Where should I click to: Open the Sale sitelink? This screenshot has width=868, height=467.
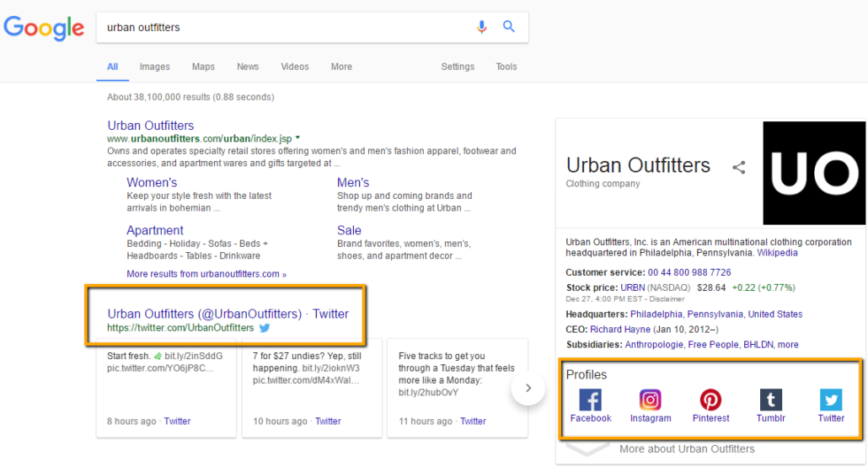point(349,230)
